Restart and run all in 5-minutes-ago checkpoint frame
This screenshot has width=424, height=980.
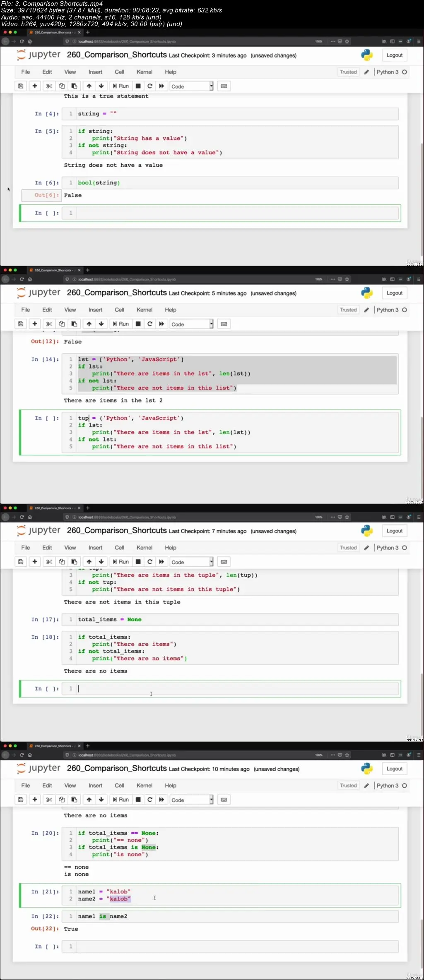pos(161,324)
